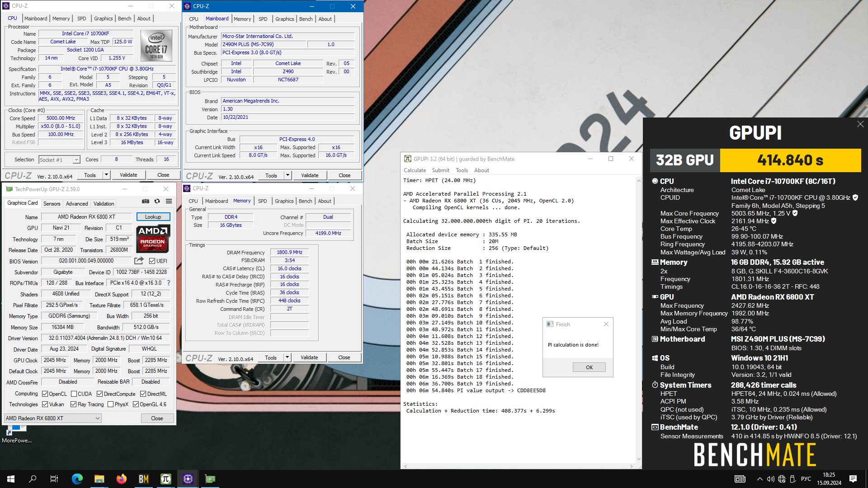Select SPD tab in CPU-Z Memory window
The width and height of the screenshot is (868, 488).
click(x=262, y=201)
